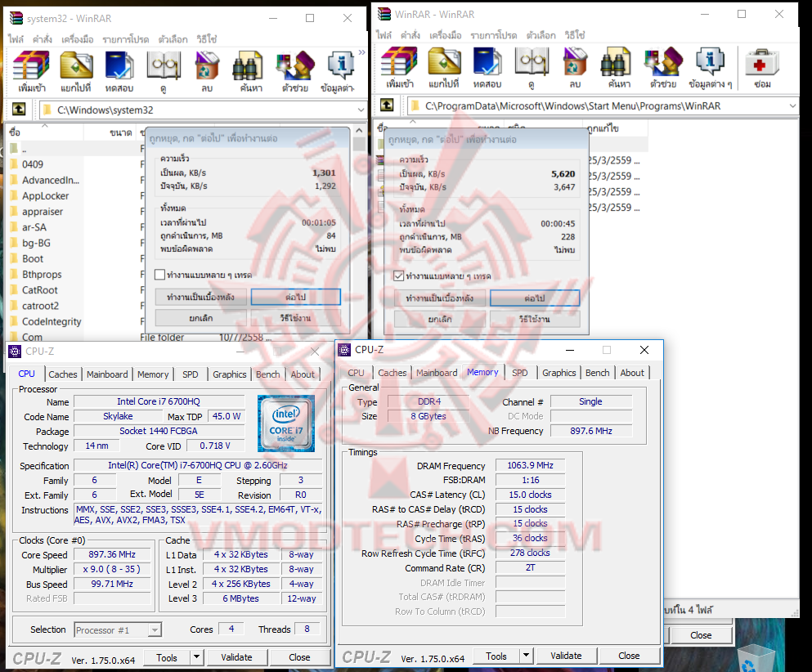
Task: Click Find icon in system32 WinRAR toolbar
Action: [x=251, y=71]
